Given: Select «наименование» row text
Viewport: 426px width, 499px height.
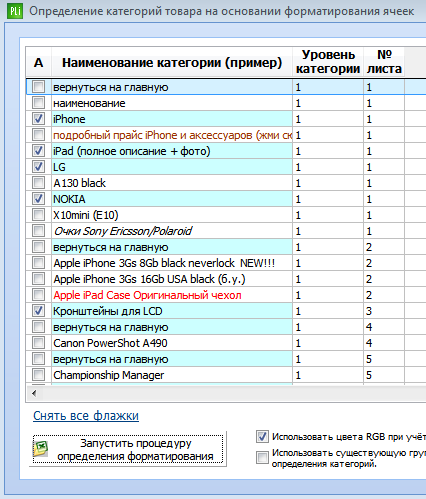Looking at the screenshot, I should 89,103.
